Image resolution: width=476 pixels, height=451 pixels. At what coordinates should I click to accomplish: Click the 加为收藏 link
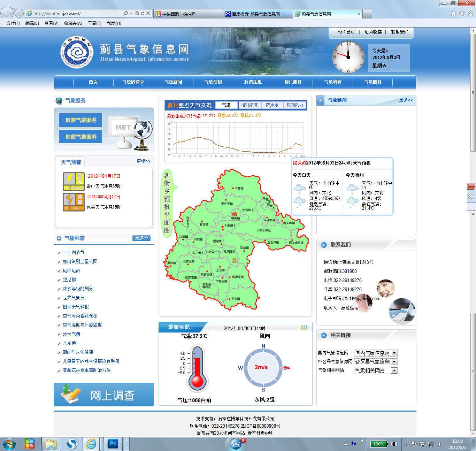pos(373,32)
